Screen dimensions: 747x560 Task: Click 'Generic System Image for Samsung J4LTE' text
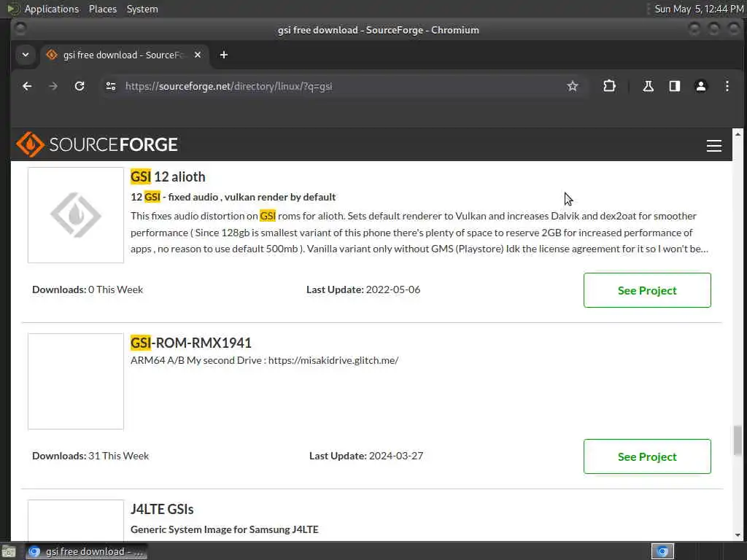click(x=225, y=529)
